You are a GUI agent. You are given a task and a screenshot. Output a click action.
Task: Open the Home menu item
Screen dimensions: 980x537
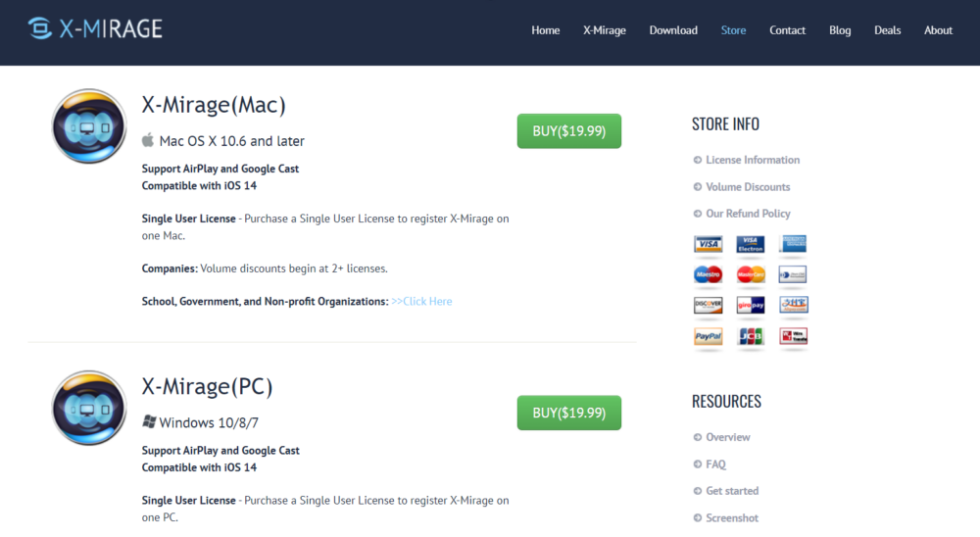(546, 30)
